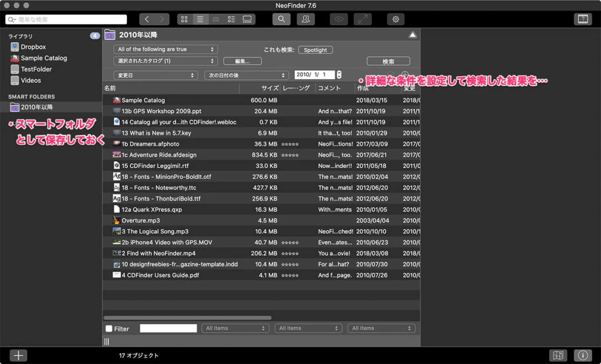Sort by the コメント column header

335,88
